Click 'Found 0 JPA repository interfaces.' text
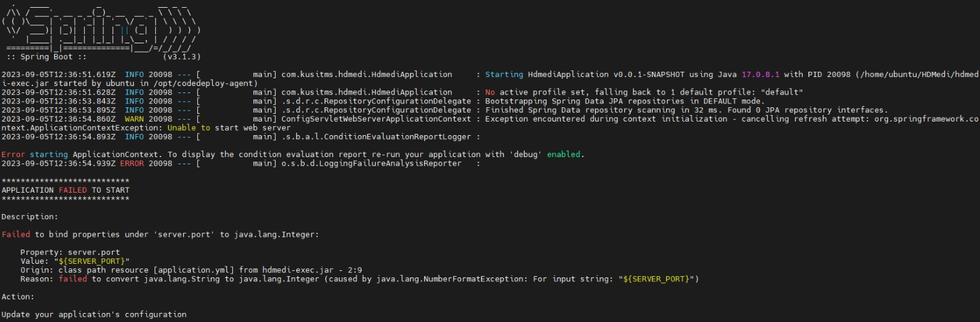 coord(808,110)
